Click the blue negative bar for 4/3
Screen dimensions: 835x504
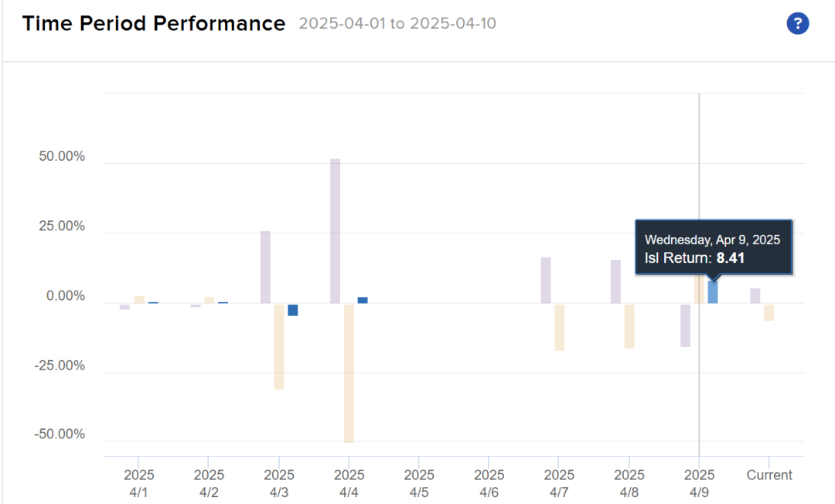(x=293, y=309)
